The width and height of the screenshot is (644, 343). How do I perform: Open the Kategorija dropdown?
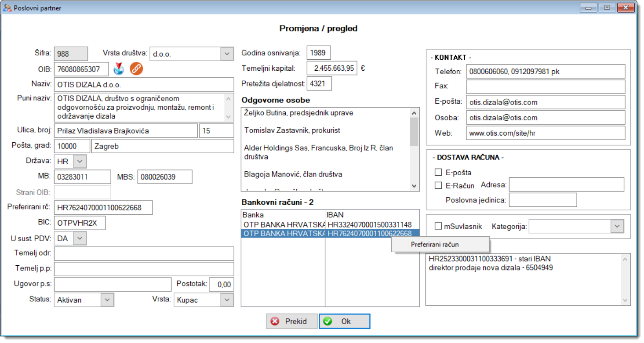(x=617, y=226)
